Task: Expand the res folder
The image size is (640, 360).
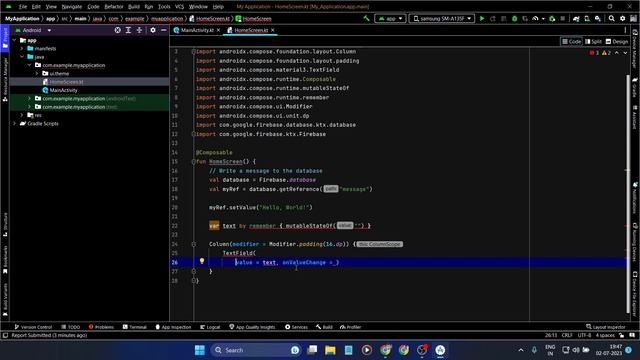Action: pos(22,115)
